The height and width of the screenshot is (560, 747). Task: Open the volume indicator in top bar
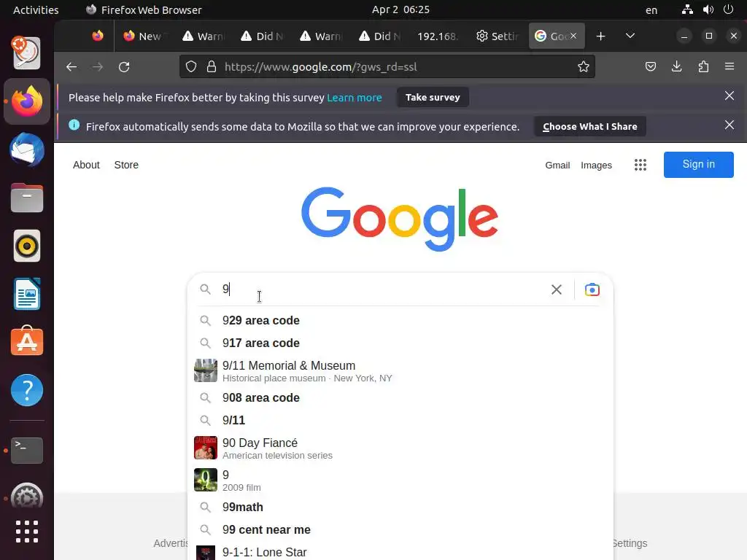point(708,9)
